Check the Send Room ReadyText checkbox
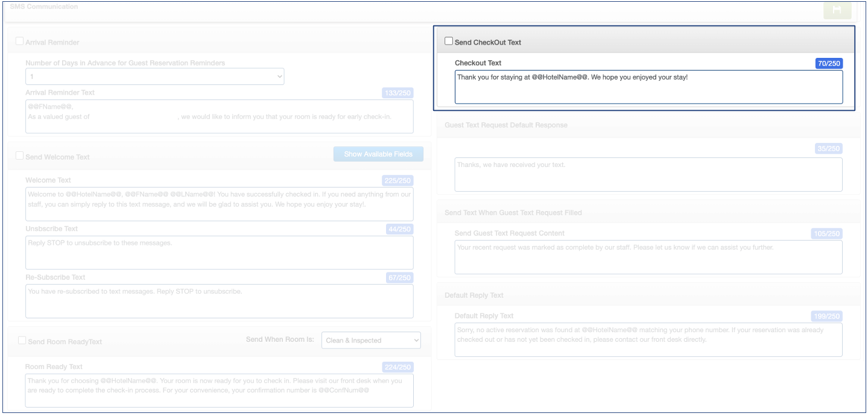 22,341
